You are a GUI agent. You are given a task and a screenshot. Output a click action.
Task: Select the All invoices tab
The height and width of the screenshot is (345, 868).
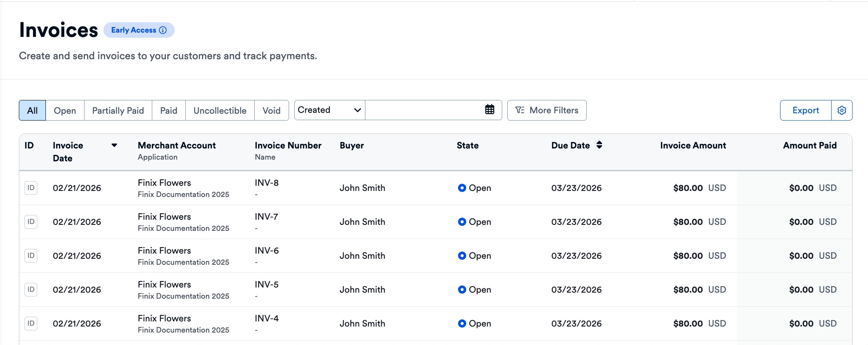pyautogui.click(x=33, y=111)
